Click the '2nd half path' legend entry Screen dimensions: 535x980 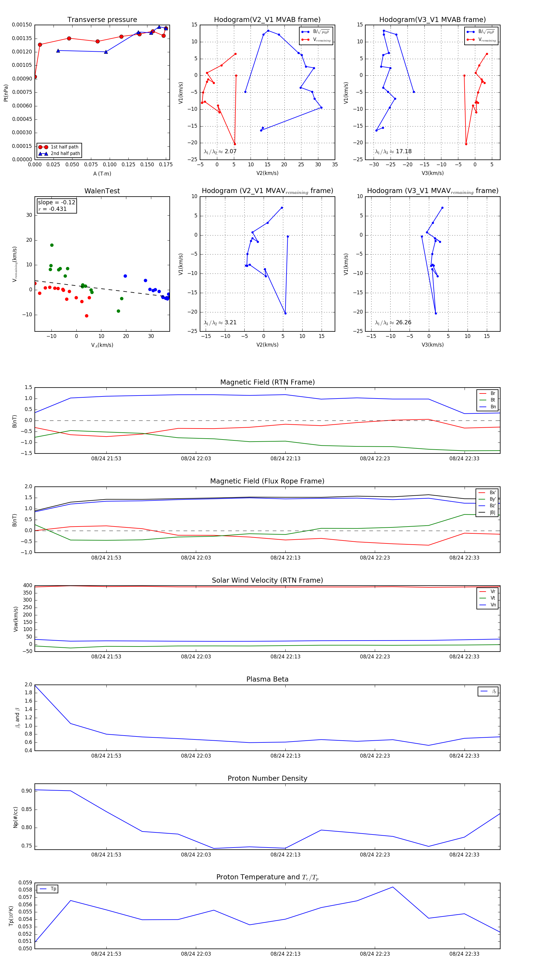click(59, 154)
